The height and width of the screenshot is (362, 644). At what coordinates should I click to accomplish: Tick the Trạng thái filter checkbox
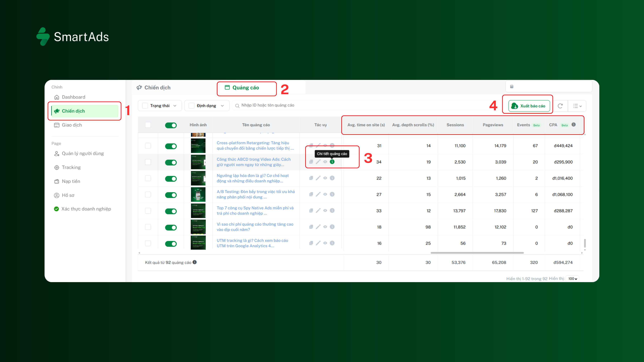(x=145, y=106)
